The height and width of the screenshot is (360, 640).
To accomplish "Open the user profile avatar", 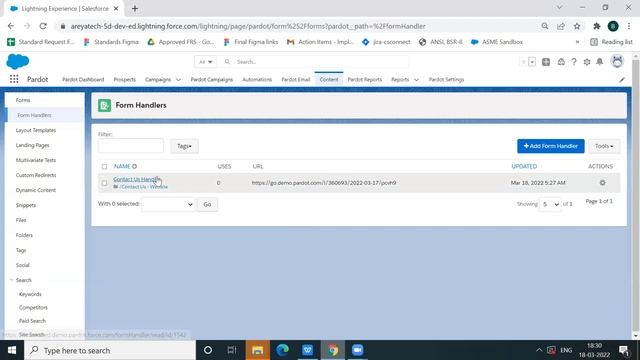I will point(617,62).
